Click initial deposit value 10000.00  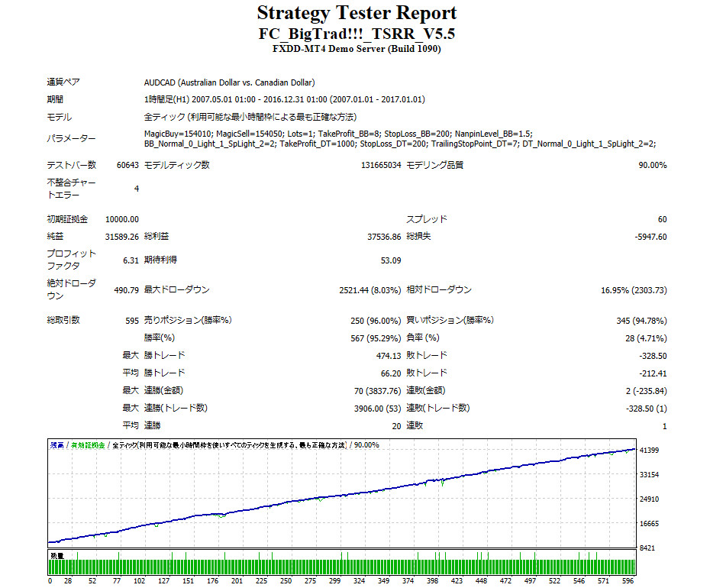122,219
